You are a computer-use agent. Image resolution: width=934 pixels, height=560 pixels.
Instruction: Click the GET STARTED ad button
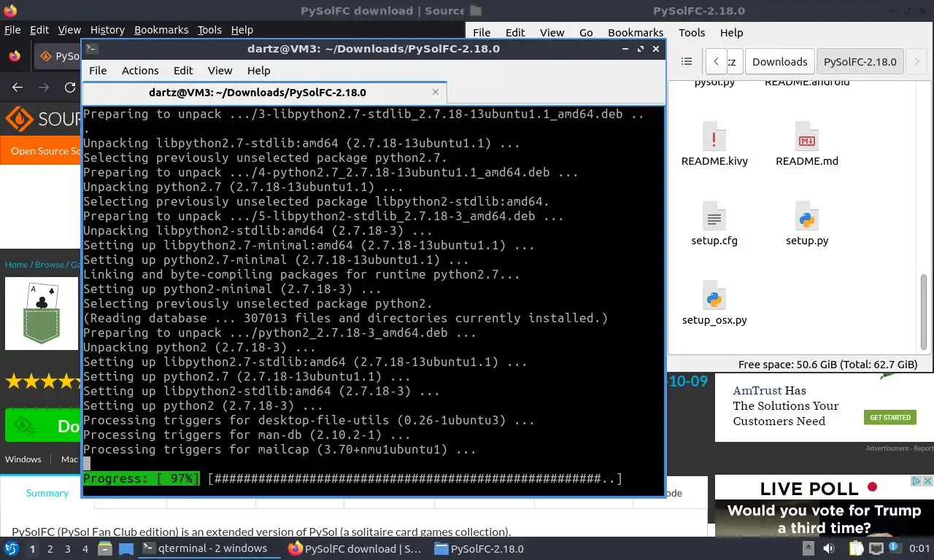coord(890,417)
